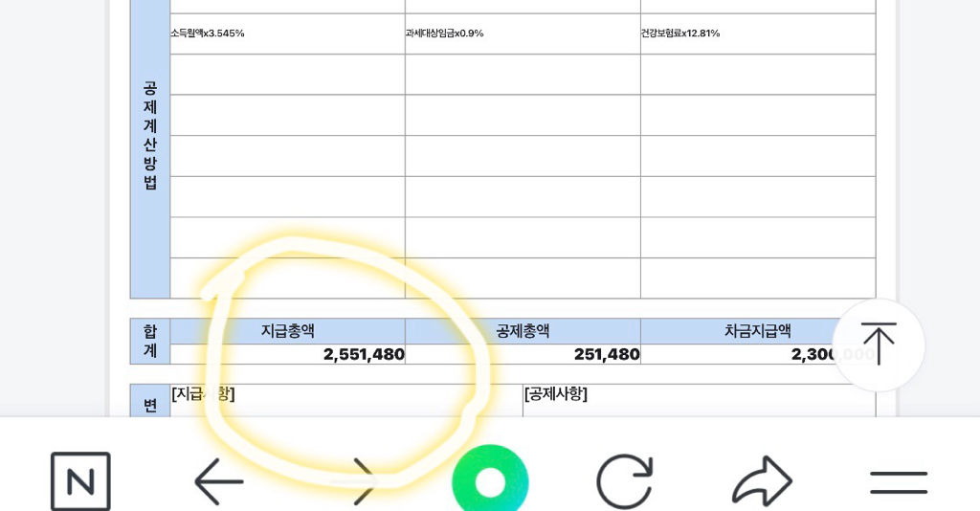Go back with the left arrow

tap(219, 480)
